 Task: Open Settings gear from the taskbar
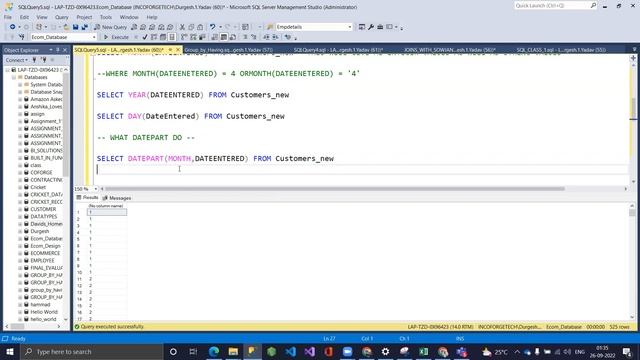point(385,351)
